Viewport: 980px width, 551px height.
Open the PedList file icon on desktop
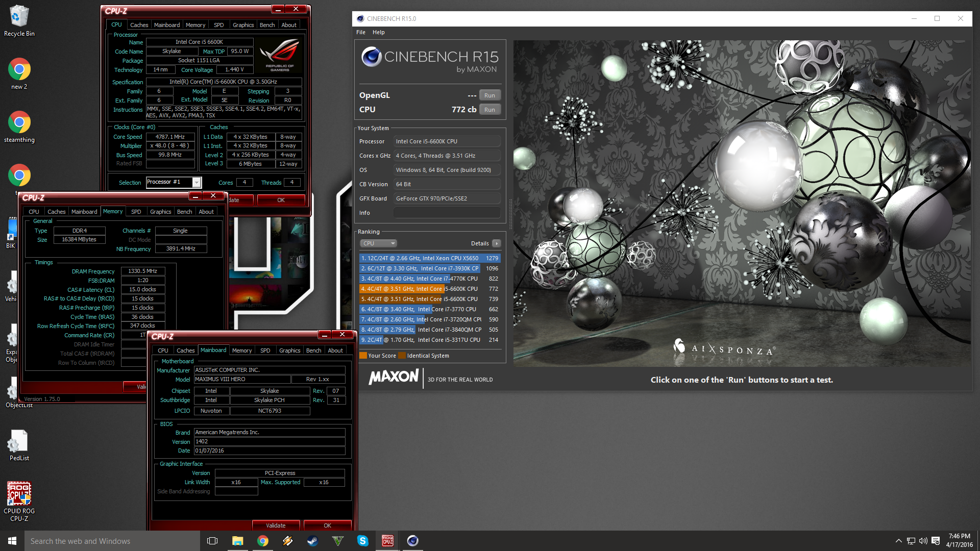tap(19, 445)
